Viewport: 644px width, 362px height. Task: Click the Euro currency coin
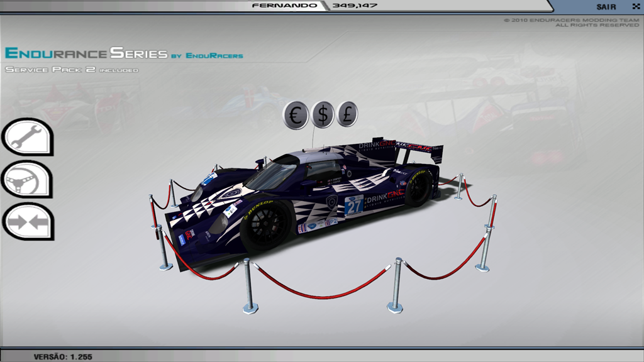coord(296,115)
